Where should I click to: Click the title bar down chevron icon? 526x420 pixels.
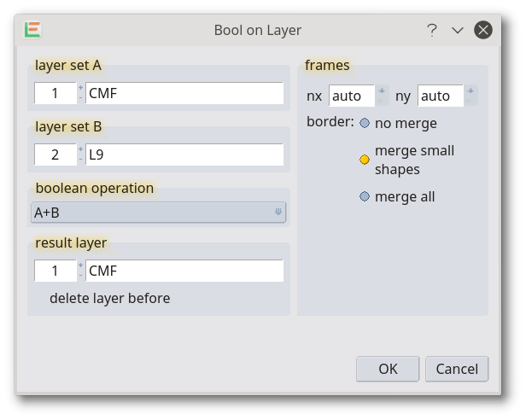(457, 30)
